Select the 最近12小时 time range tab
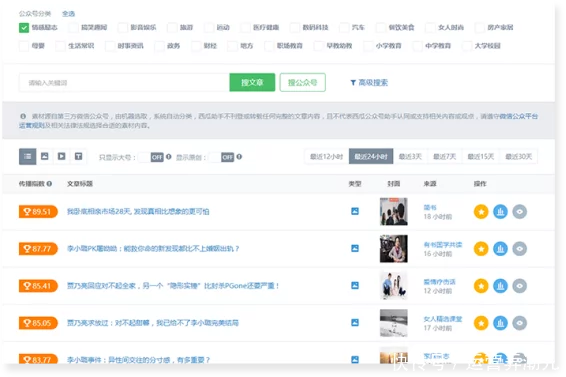Screen dimensions: 566x377 (326, 156)
